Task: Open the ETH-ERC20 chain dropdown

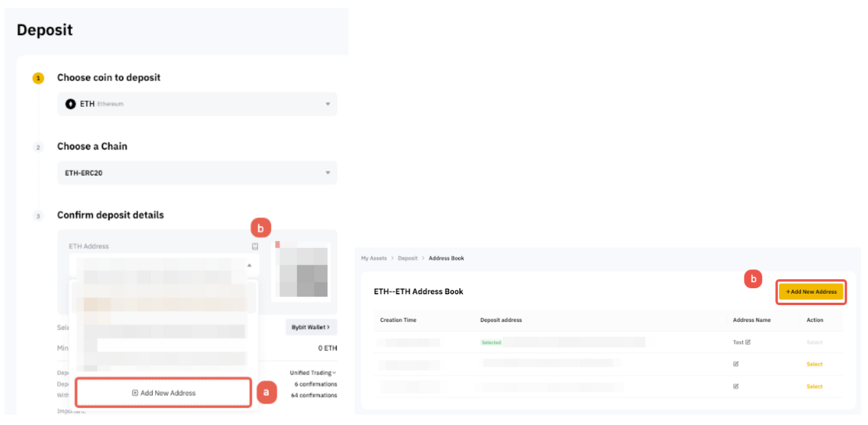Action: (x=327, y=173)
